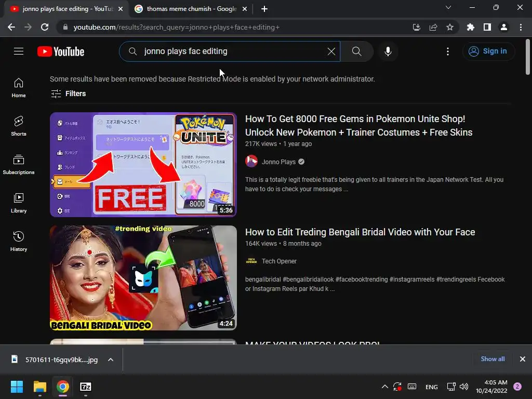Open the Pokemon Unite 8000 Free Gems video title
Image resolution: width=532 pixels, height=399 pixels.
pyautogui.click(x=358, y=126)
